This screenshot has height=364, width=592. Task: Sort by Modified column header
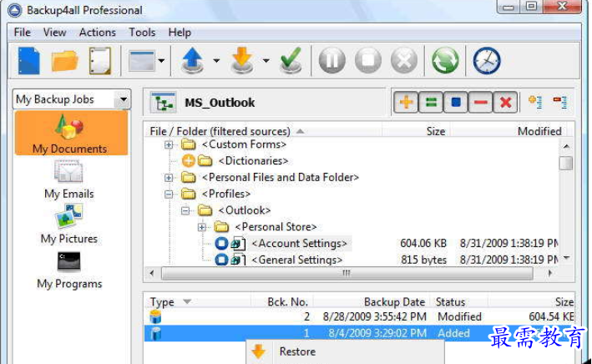click(509, 131)
